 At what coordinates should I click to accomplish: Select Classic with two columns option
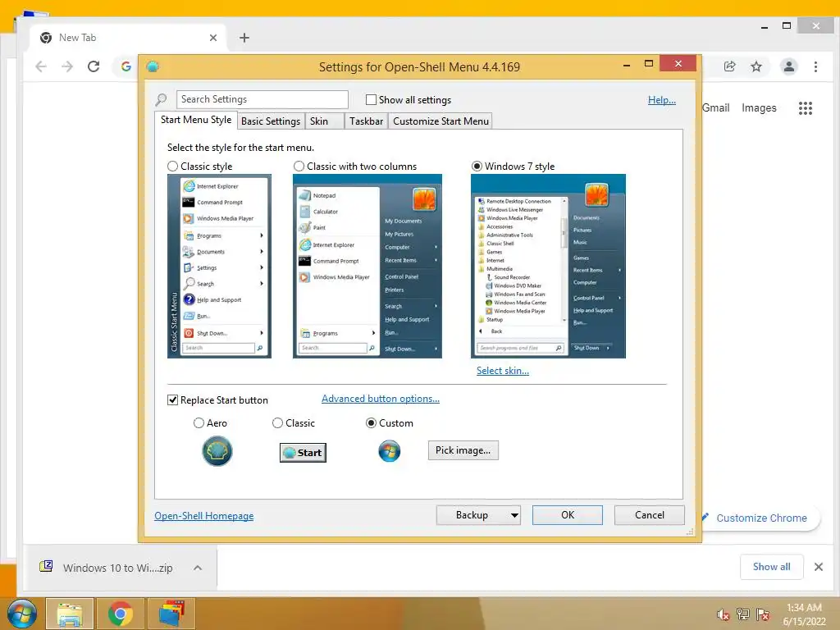pos(299,167)
